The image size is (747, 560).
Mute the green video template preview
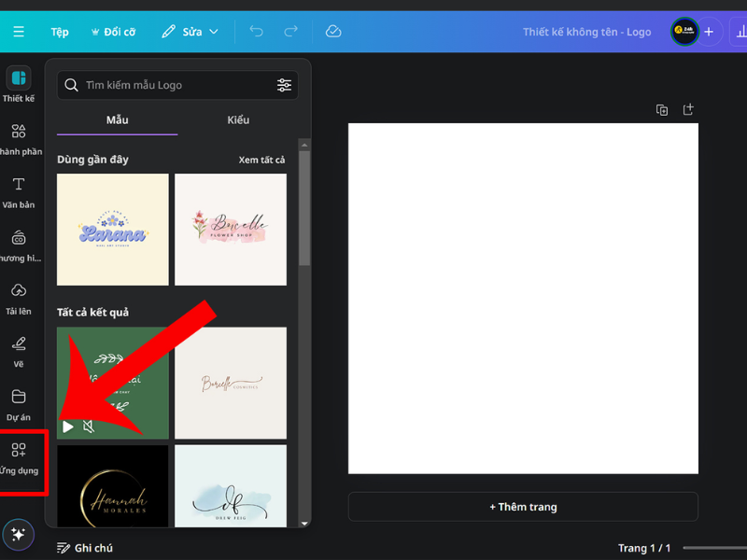coord(90,427)
